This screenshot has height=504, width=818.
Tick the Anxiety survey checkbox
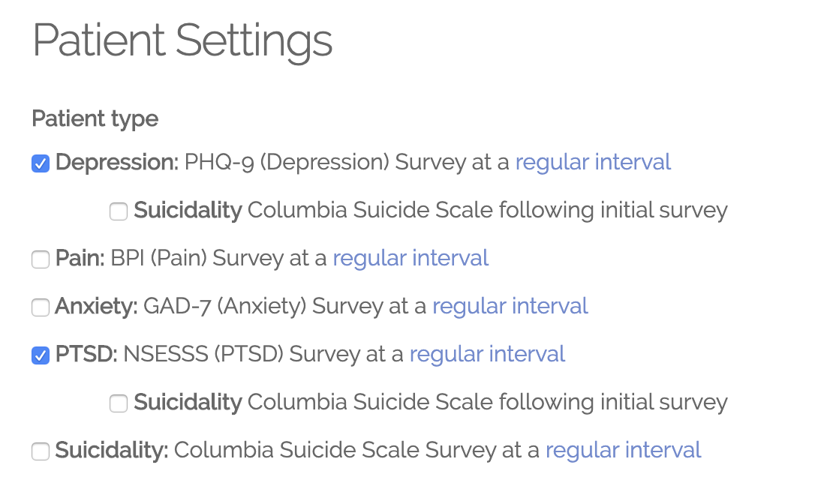tap(41, 307)
